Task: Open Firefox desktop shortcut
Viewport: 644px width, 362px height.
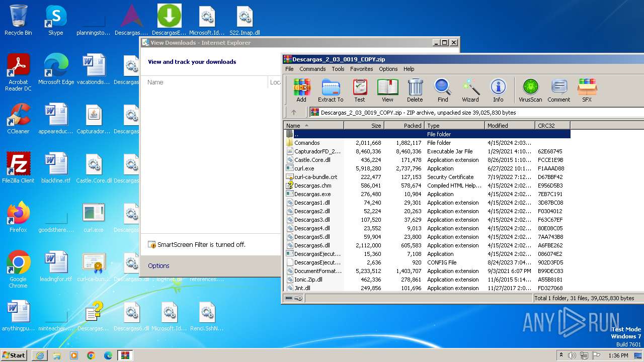Action: (18, 218)
